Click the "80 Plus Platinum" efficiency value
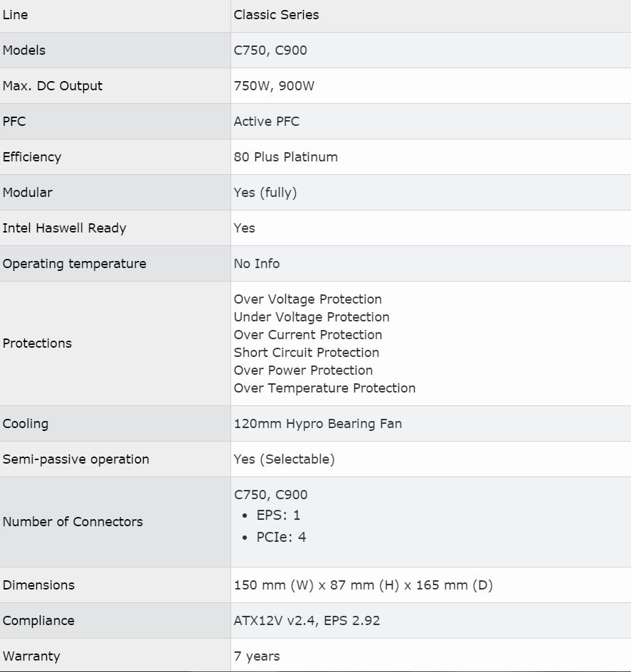Image resolution: width=631 pixels, height=672 pixels. [286, 157]
